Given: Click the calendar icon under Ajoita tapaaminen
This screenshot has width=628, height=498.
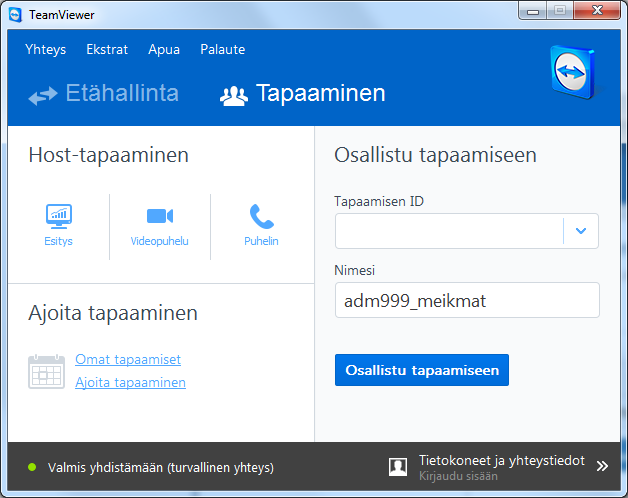Looking at the screenshot, I should (46, 371).
